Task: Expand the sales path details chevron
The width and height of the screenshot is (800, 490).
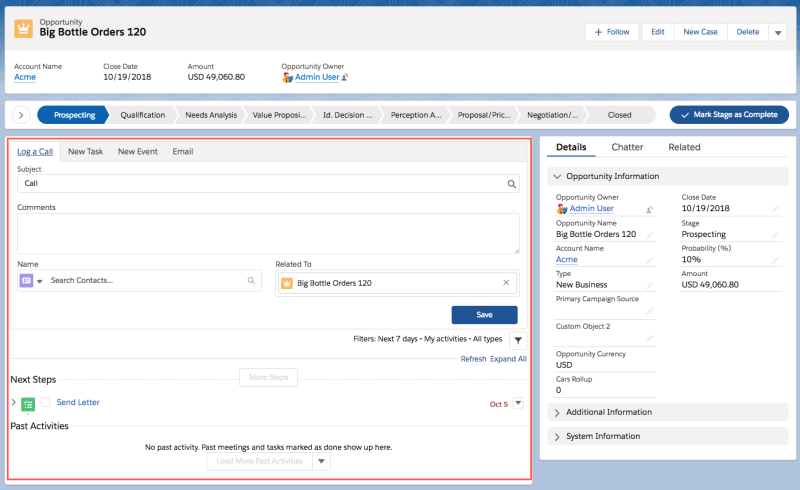Action: click(x=21, y=115)
